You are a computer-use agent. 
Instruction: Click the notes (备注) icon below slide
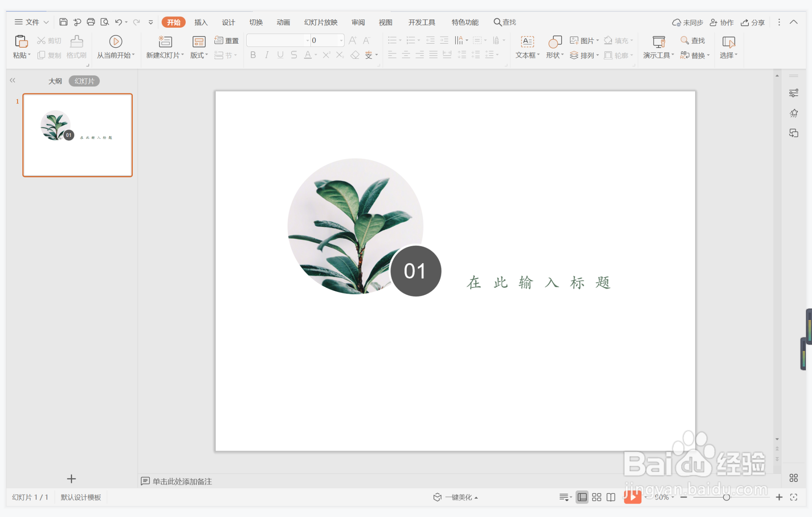click(x=145, y=481)
